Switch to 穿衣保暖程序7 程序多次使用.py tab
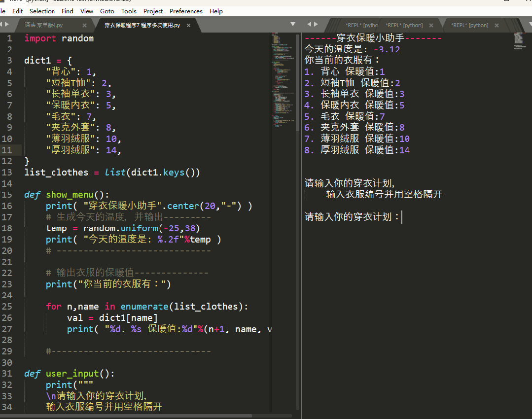 142,25
